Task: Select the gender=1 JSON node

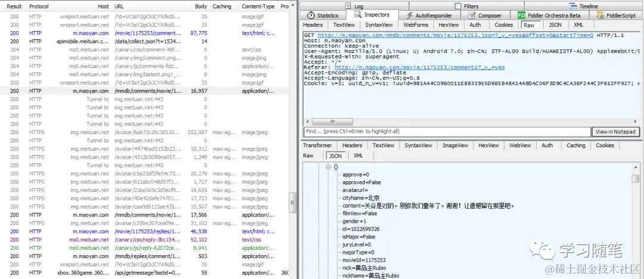Action: point(354,222)
